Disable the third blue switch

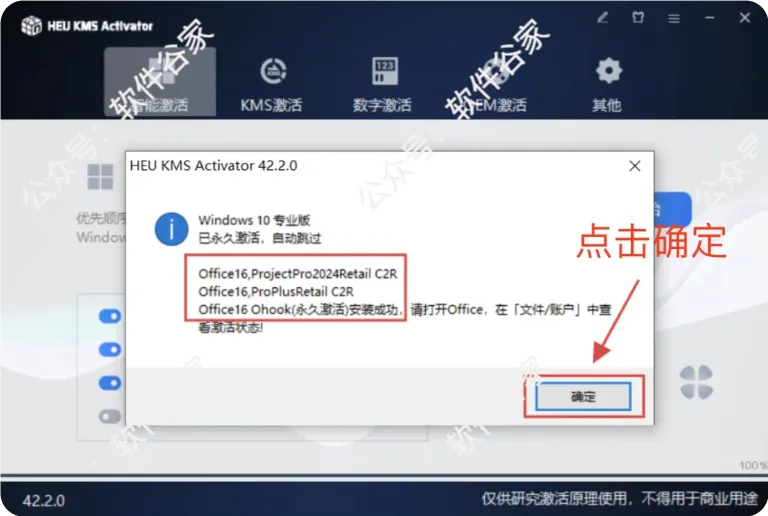click(x=110, y=383)
